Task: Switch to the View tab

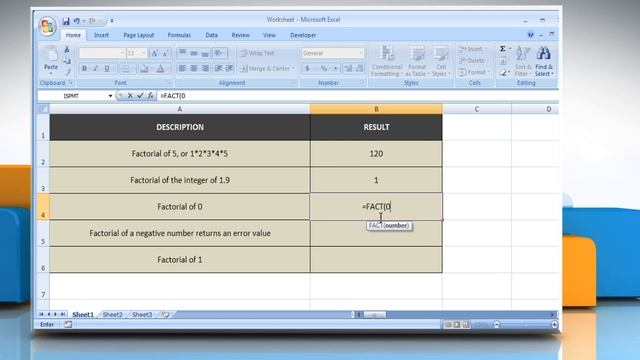Action: point(269,35)
